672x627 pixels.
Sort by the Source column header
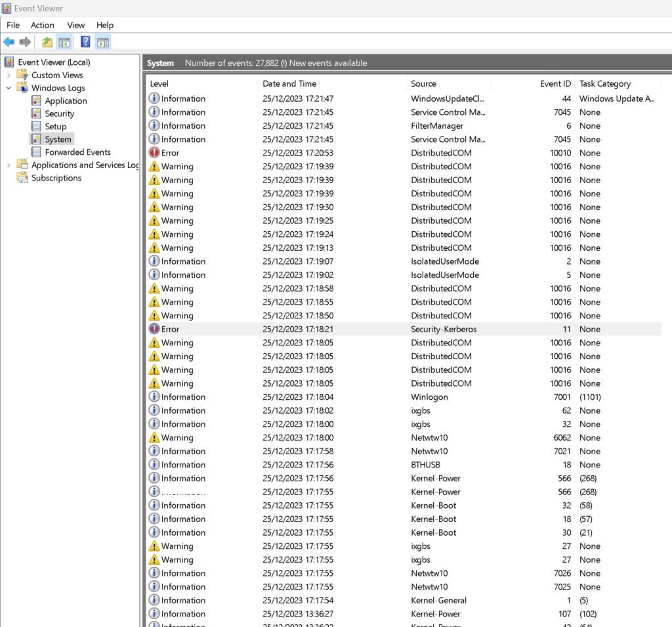pos(449,83)
